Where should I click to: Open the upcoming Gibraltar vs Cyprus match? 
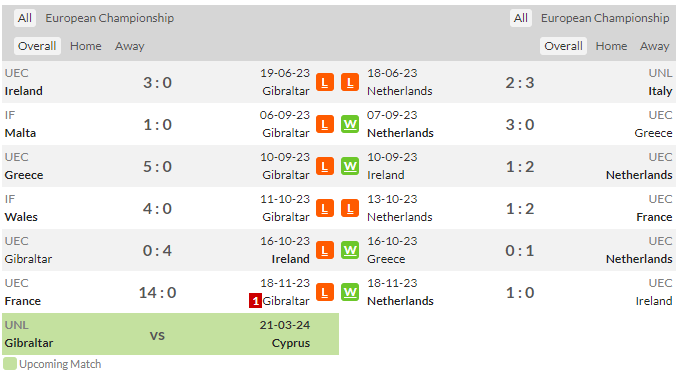tap(170, 334)
